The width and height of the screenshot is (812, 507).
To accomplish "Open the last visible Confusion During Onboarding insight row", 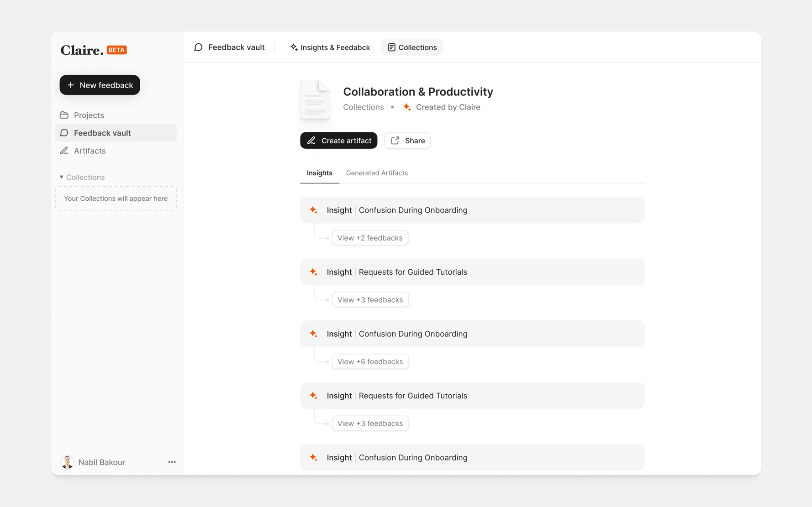I will 472,458.
